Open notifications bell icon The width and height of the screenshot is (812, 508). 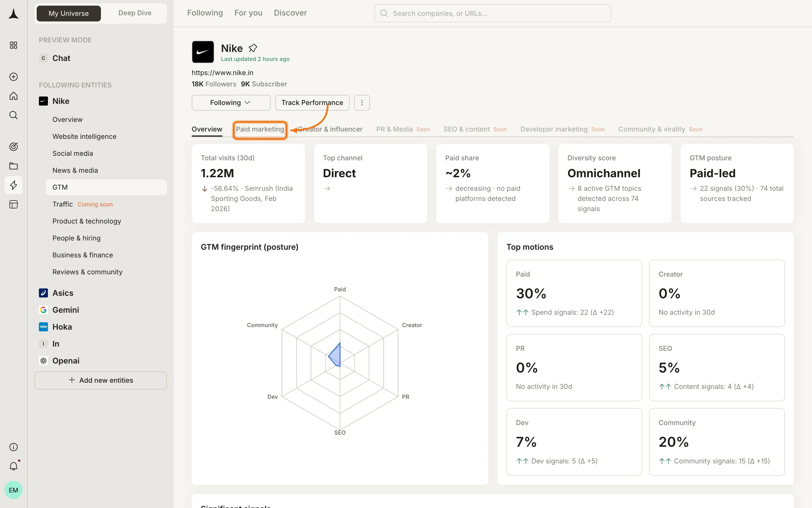14,466
